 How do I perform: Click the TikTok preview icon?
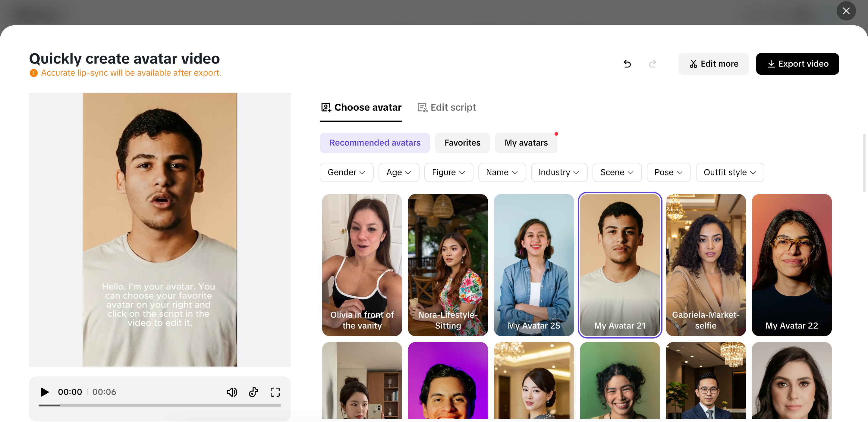(253, 392)
